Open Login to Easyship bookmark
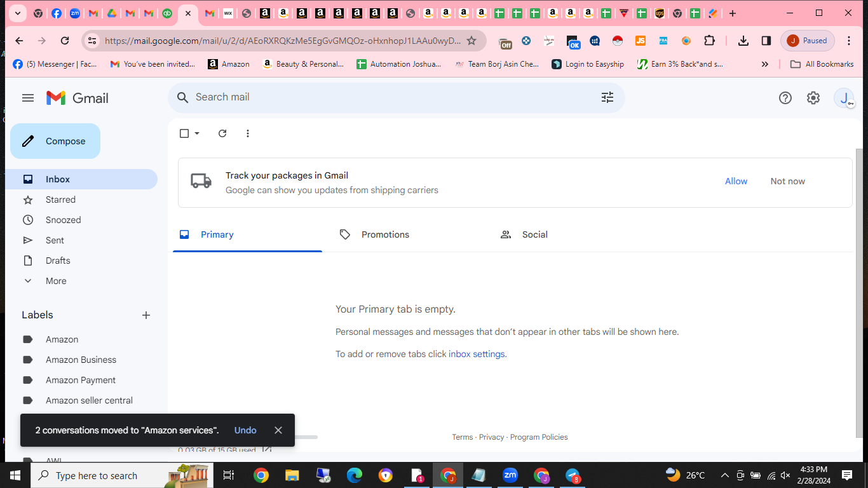 588,64
